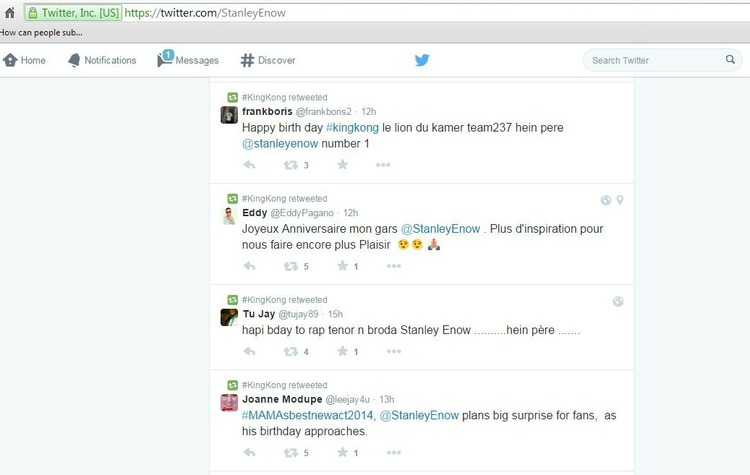This screenshot has width=750, height=475.
Task: Click the Search Twitter field
Action: click(x=662, y=60)
